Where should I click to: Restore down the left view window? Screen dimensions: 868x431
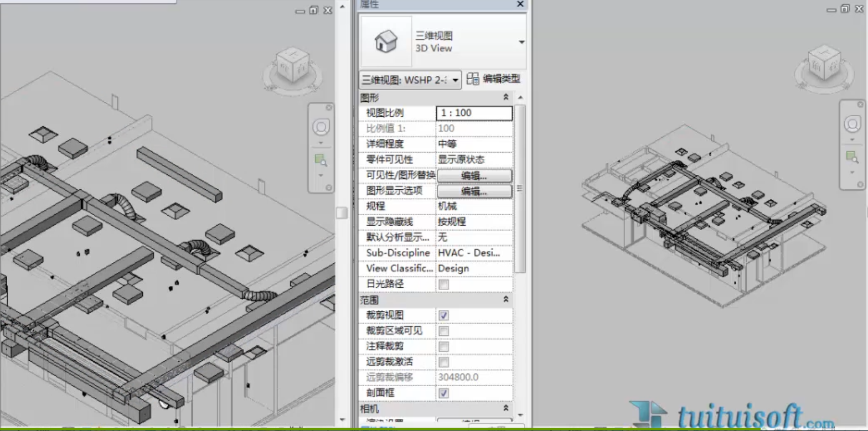[314, 10]
